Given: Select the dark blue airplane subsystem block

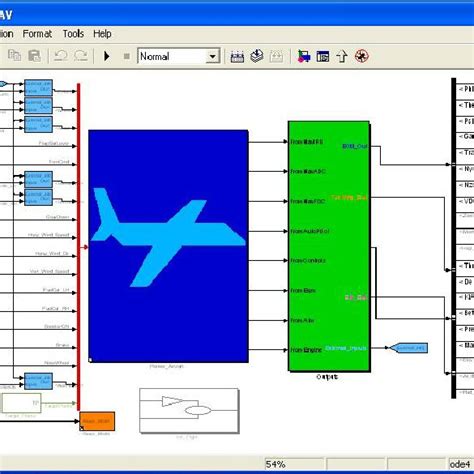Looking at the screenshot, I should tap(168, 246).
